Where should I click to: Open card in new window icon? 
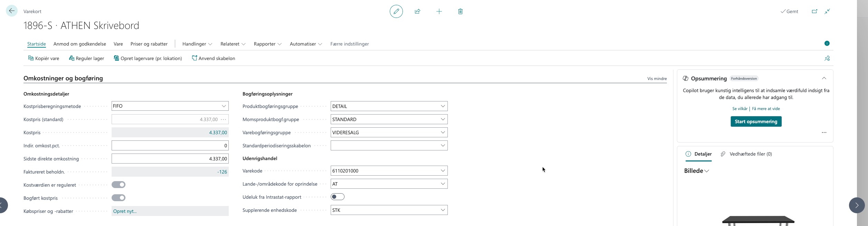[814, 11]
